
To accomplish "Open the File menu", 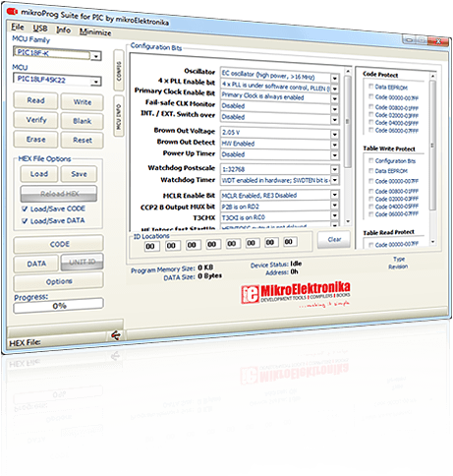I will tap(18, 27).
